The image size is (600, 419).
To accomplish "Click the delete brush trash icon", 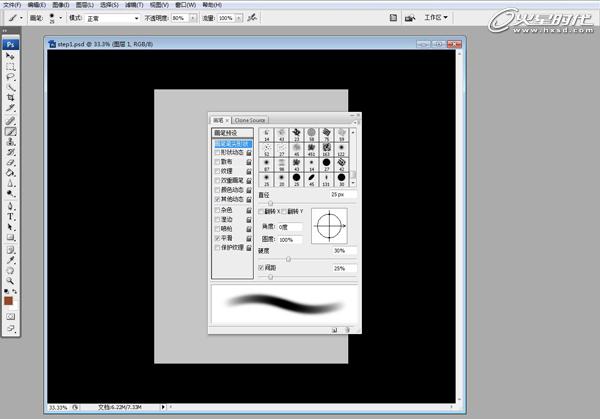I will pos(347,330).
